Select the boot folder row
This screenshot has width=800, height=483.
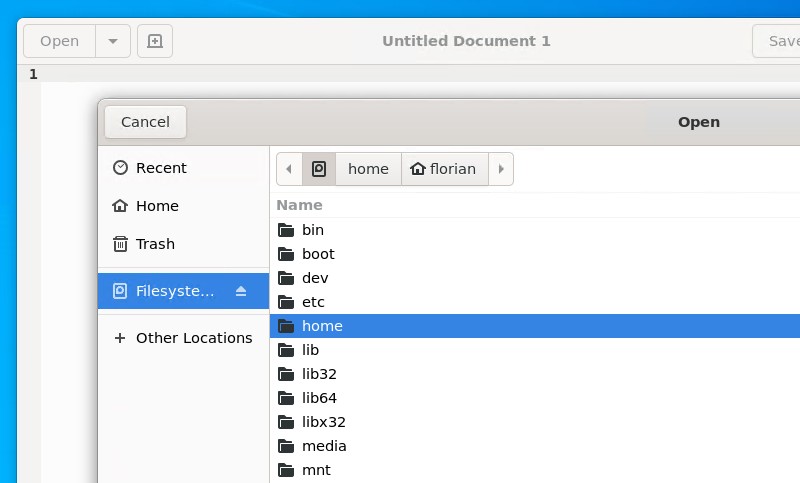(318, 254)
